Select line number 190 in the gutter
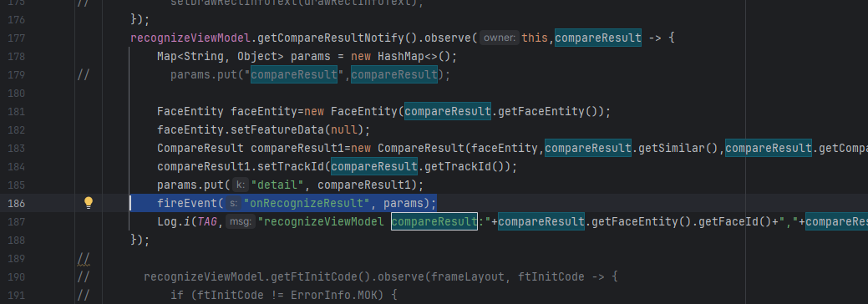868x304 pixels. (x=18, y=276)
